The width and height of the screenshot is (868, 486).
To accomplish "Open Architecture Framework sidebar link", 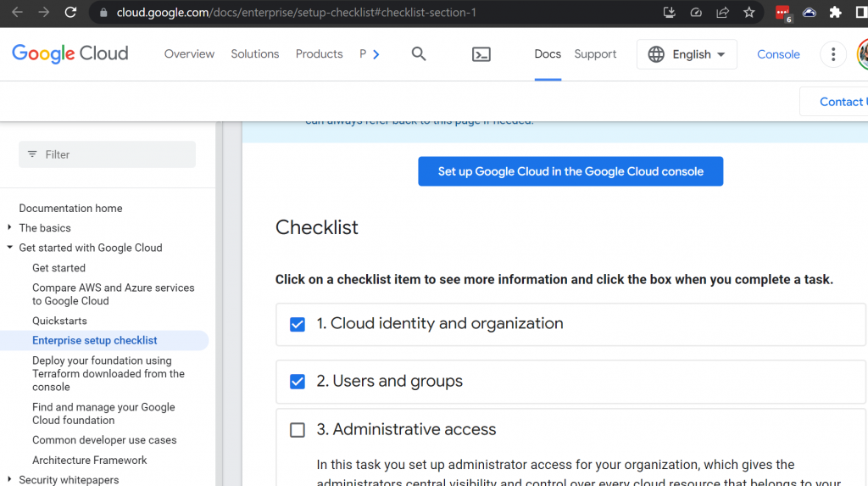I will (x=89, y=460).
